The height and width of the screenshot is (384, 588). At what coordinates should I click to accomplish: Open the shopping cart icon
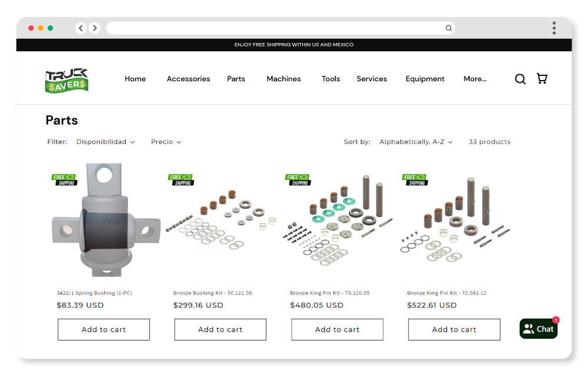tap(542, 79)
